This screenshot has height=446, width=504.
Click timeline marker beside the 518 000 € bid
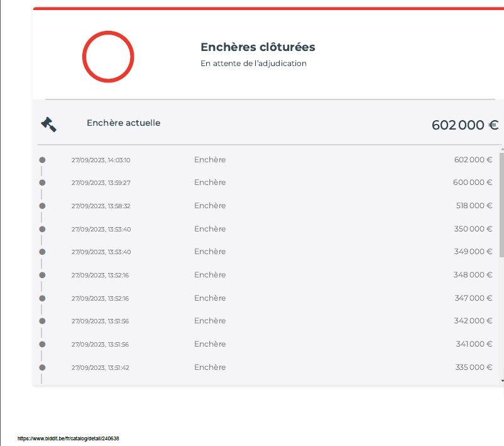tap(42, 206)
